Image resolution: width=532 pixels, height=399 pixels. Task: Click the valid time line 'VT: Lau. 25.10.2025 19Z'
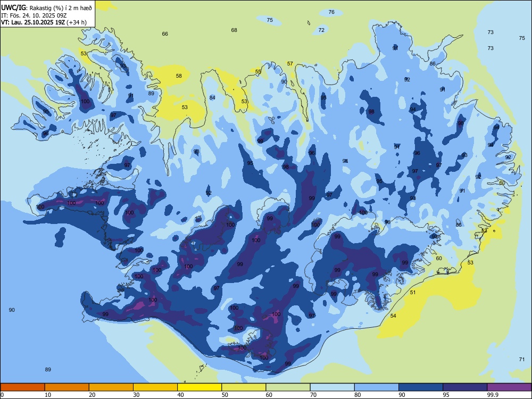point(33,23)
